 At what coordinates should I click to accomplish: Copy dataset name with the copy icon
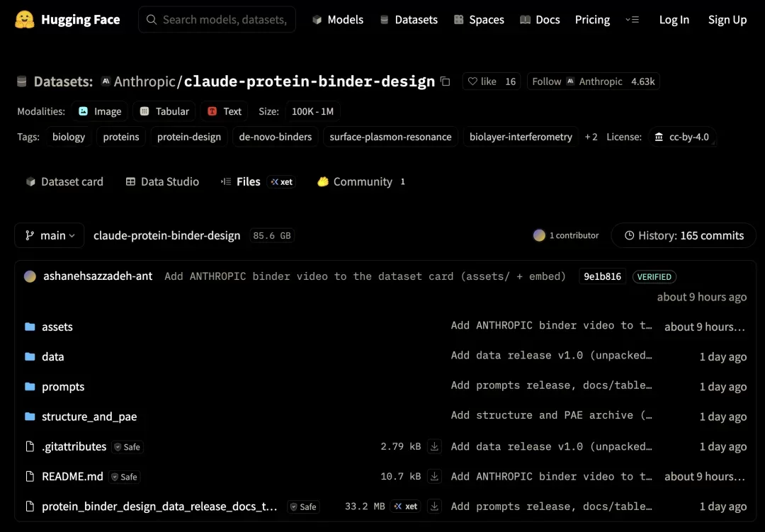(445, 81)
